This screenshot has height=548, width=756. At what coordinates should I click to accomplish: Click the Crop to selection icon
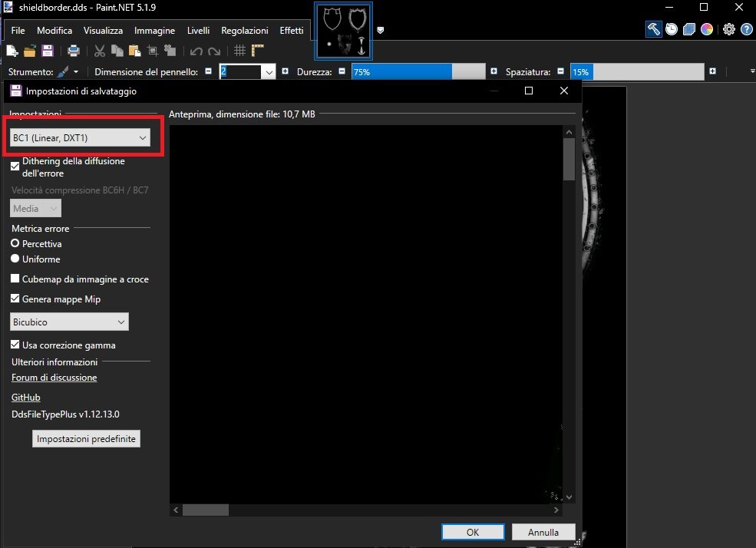pyautogui.click(x=153, y=51)
